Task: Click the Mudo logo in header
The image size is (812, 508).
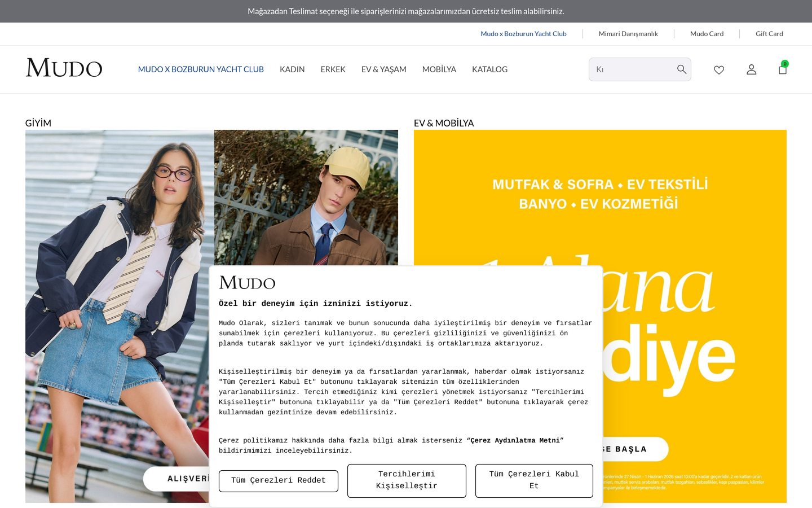Action: [x=64, y=68]
